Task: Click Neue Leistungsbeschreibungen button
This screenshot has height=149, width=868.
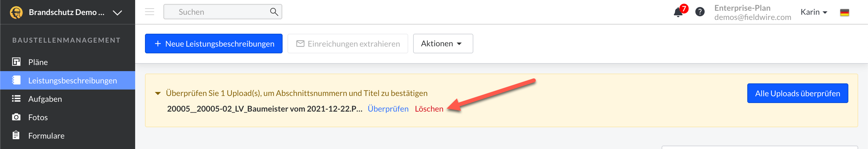Action: click(214, 44)
